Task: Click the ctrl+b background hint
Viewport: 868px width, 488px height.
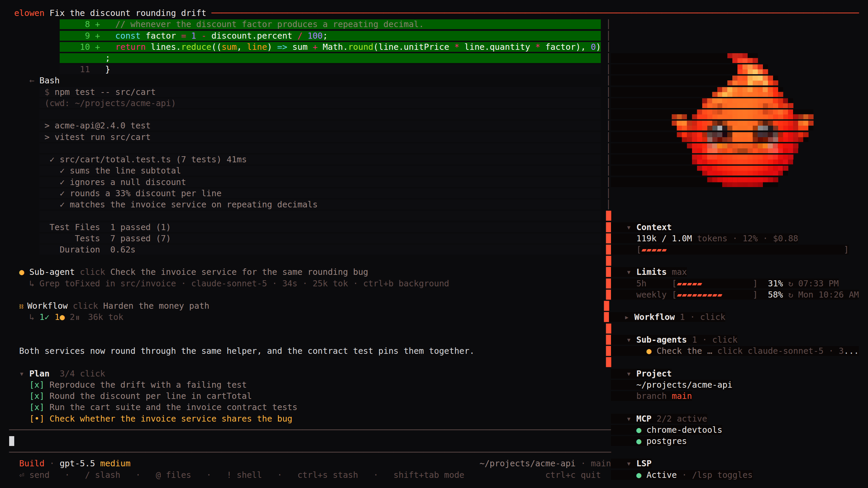Action: point(406,284)
